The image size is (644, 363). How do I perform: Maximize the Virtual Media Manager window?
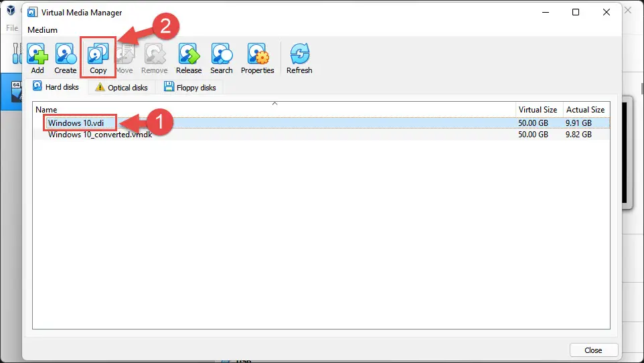(576, 12)
